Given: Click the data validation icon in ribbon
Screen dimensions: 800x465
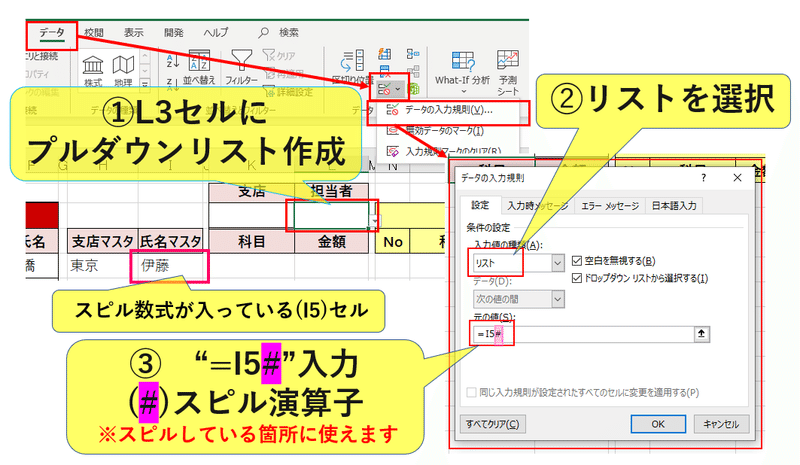Looking at the screenshot, I should pyautogui.click(x=385, y=90).
